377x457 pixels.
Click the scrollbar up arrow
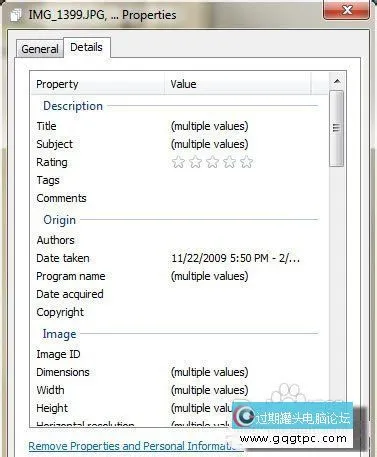tap(337, 81)
